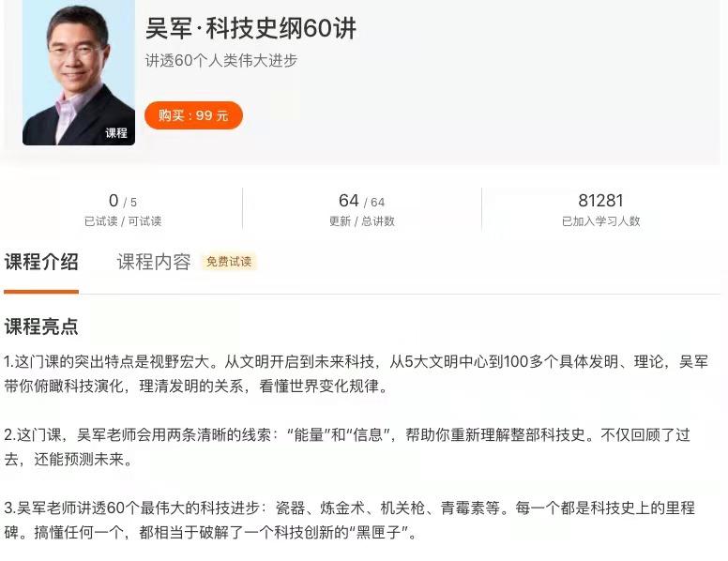728x561 pixels.
Task: Open the instructor portrait course thumbnail
Action: 79,72
